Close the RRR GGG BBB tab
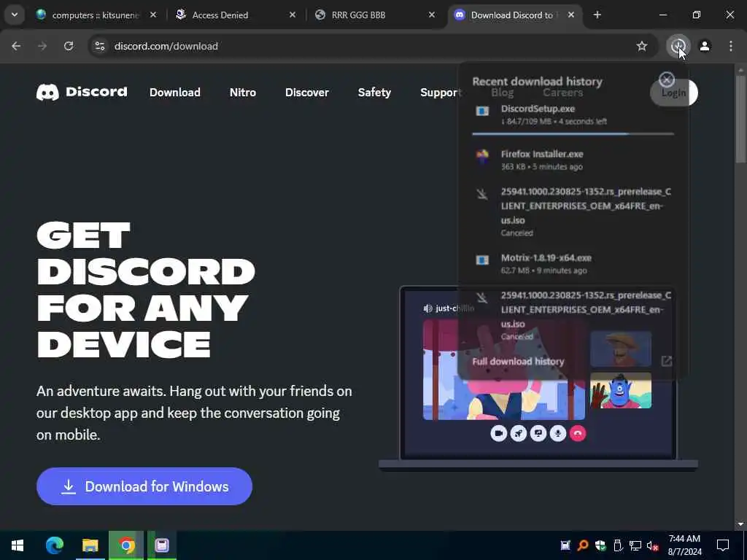 tap(432, 15)
